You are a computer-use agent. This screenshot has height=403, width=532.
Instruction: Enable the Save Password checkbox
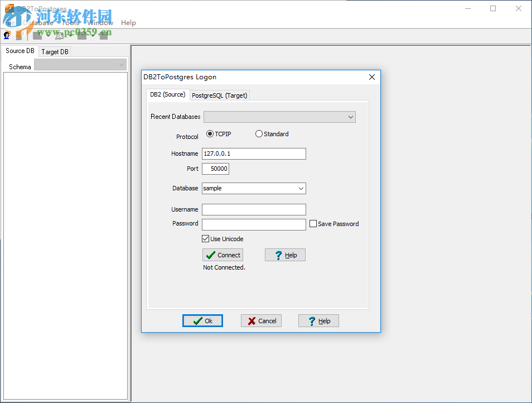pos(313,223)
